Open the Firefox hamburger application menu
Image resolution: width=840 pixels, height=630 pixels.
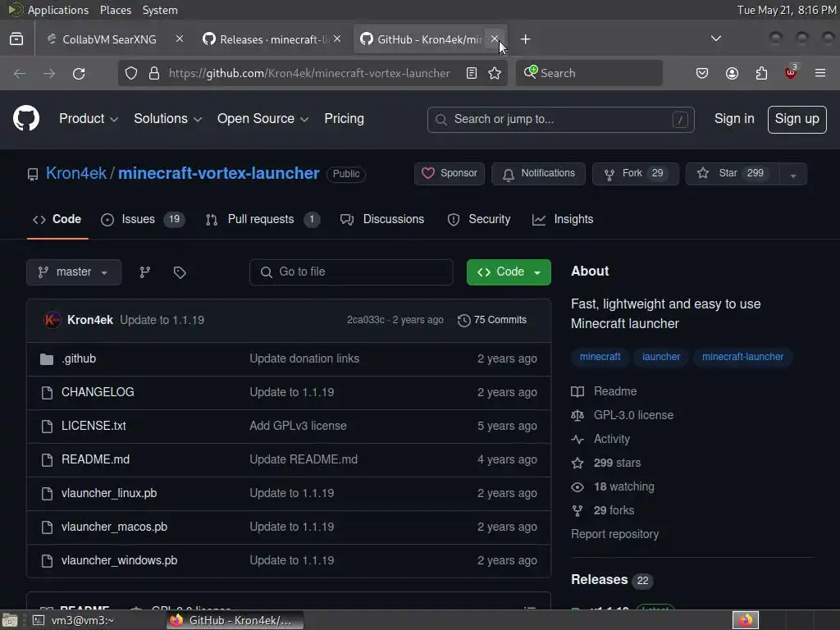pos(820,73)
